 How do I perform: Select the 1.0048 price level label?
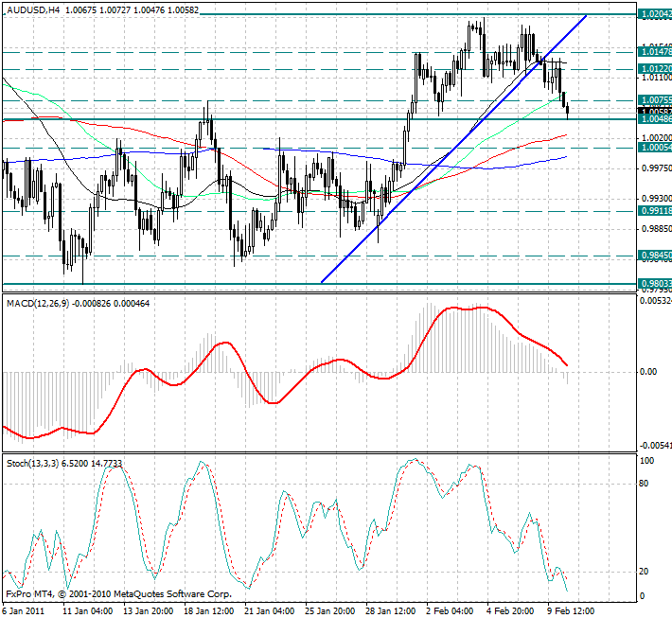click(655, 118)
